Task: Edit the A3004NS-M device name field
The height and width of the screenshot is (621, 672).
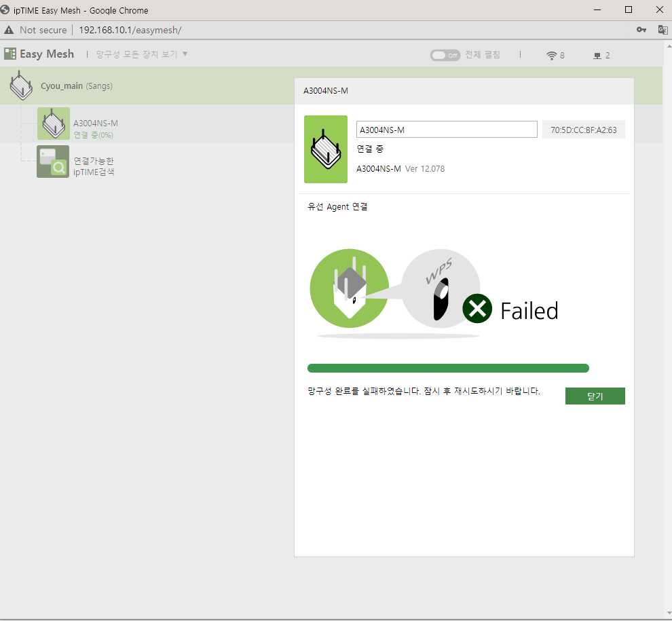Action: (447, 130)
